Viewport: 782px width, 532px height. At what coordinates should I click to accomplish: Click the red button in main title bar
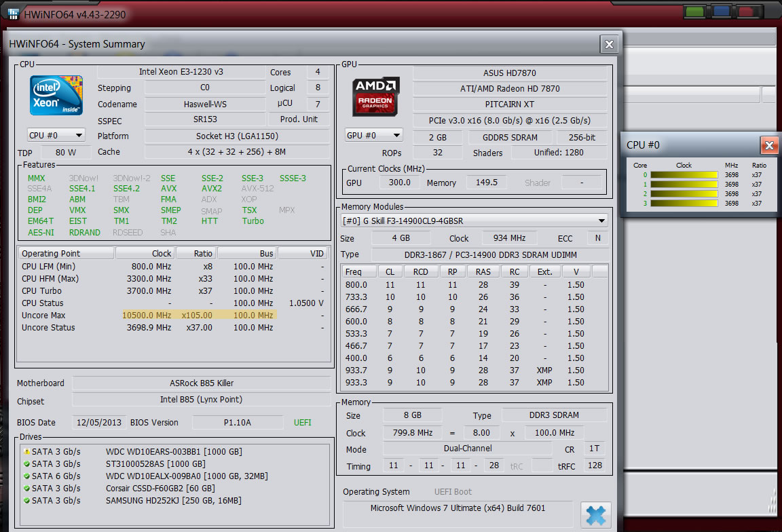pyautogui.click(x=746, y=12)
